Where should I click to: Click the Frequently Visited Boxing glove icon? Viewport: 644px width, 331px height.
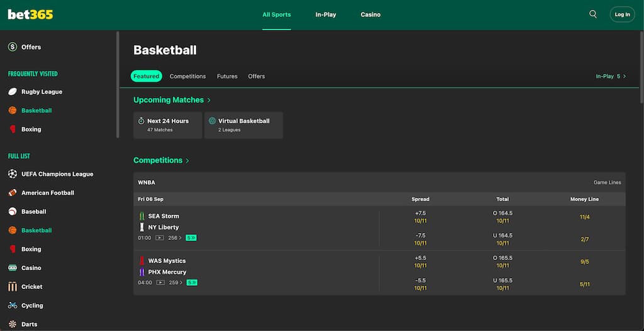pyautogui.click(x=13, y=129)
